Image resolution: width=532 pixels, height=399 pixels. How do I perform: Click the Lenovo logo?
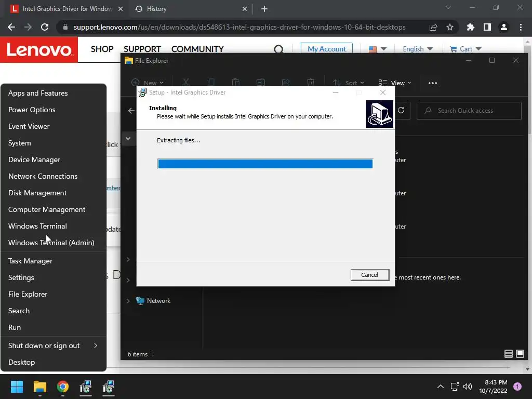point(39,49)
